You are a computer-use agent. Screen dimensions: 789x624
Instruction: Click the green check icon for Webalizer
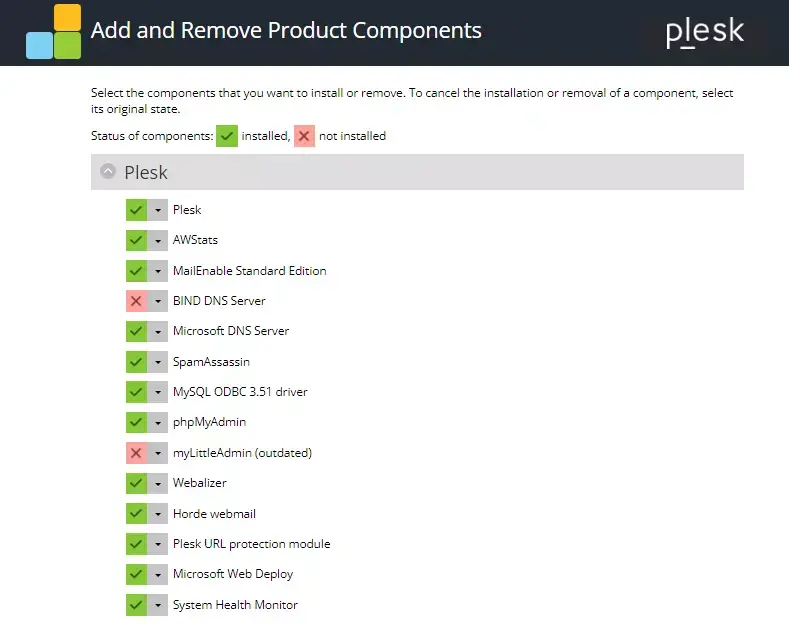pos(136,483)
